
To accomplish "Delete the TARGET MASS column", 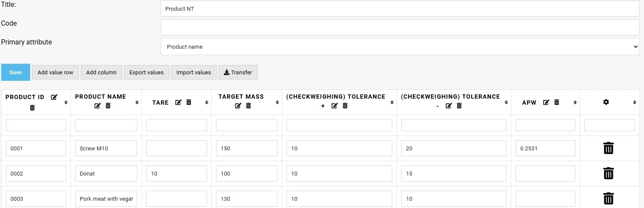I will pos(248,105).
